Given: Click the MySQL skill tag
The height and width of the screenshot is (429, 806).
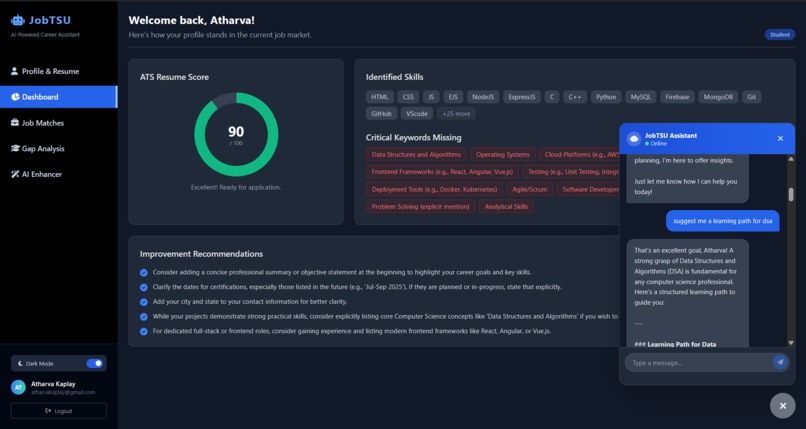Looking at the screenshot, I should tap(640, 97).
